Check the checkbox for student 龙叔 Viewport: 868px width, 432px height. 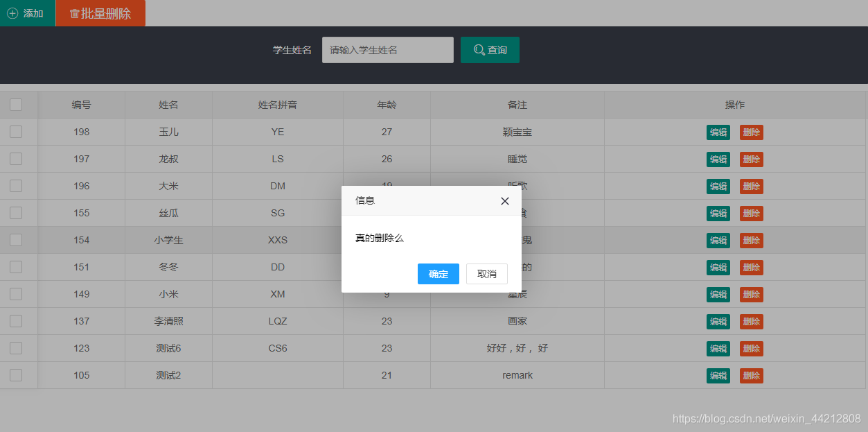15,159
